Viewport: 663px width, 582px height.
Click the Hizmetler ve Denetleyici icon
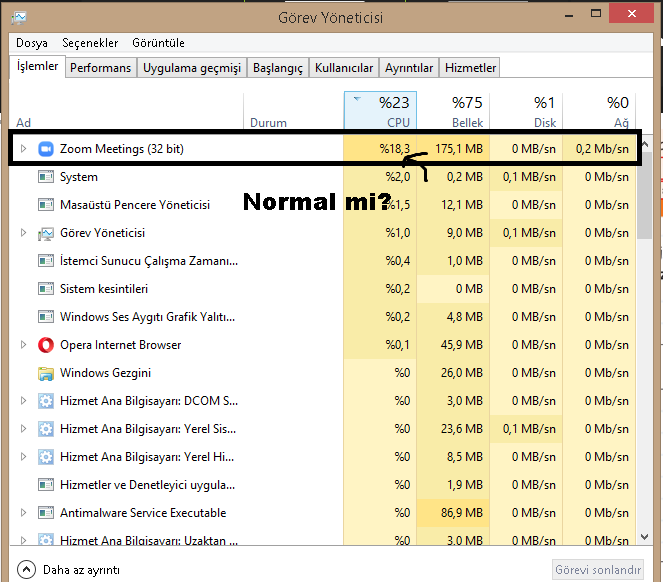pyautogui.click(x=46, y=485)
